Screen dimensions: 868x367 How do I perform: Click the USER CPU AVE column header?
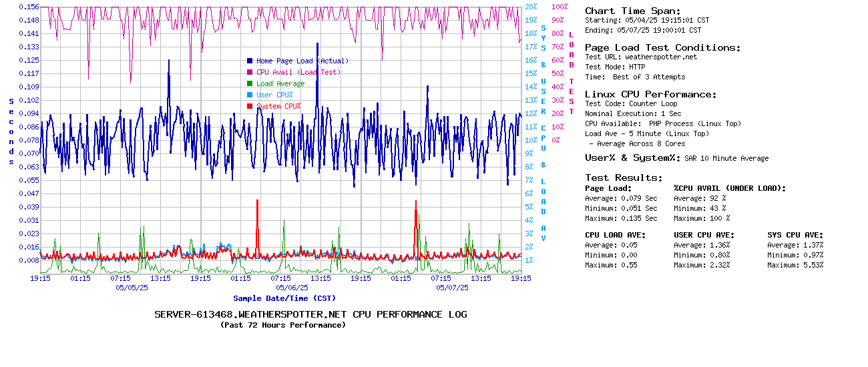tap(704, 235)
